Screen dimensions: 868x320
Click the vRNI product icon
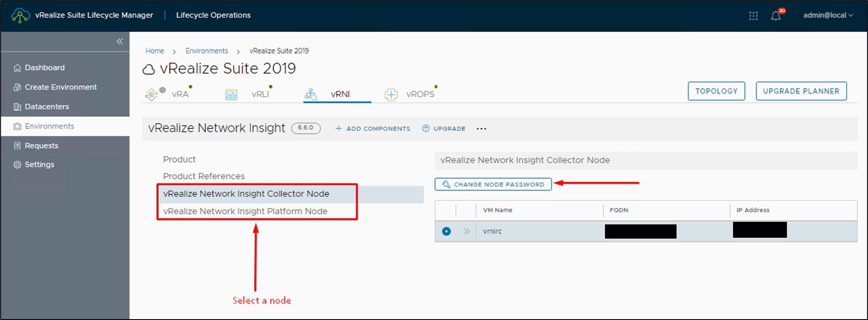310,94
